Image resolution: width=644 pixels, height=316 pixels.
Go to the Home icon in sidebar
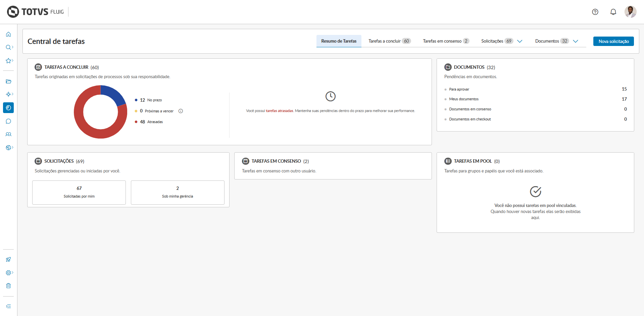[x=8, y=34]
